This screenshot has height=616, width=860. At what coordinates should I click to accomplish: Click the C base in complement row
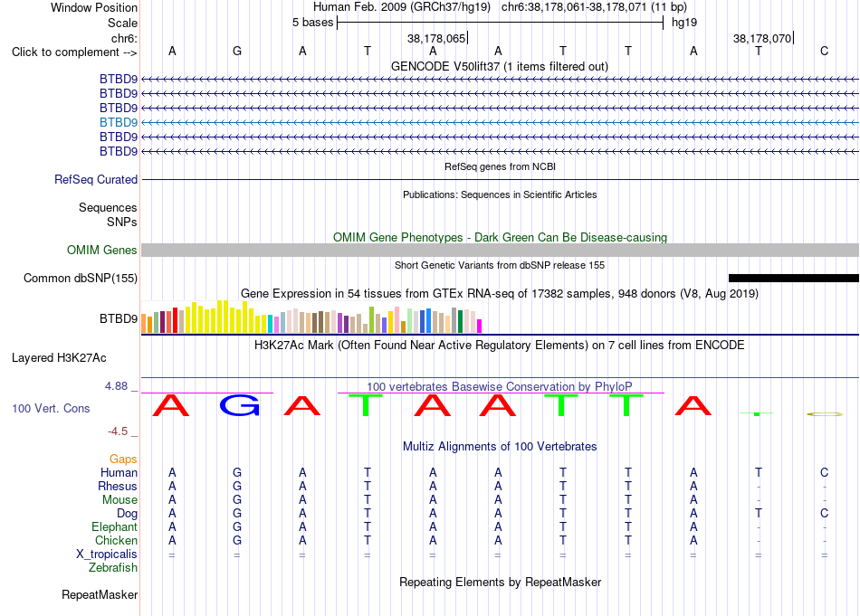[x=824, y=51]
